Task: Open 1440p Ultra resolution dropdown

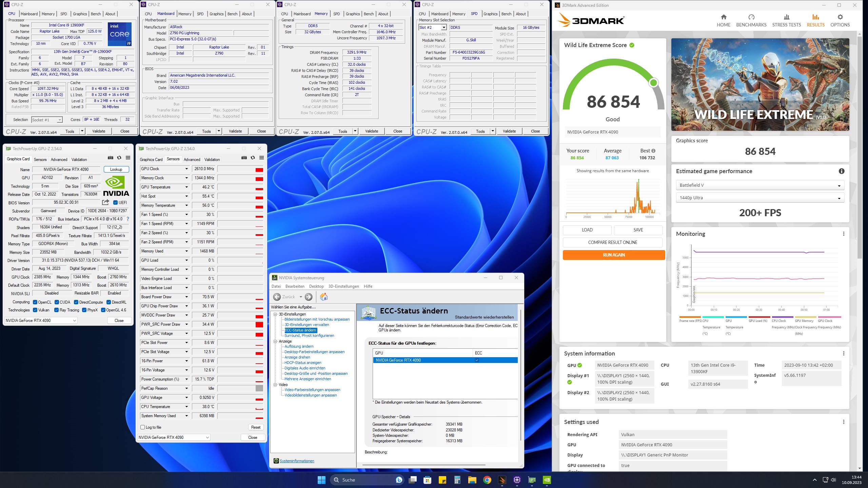Action: tap(760, 198)
